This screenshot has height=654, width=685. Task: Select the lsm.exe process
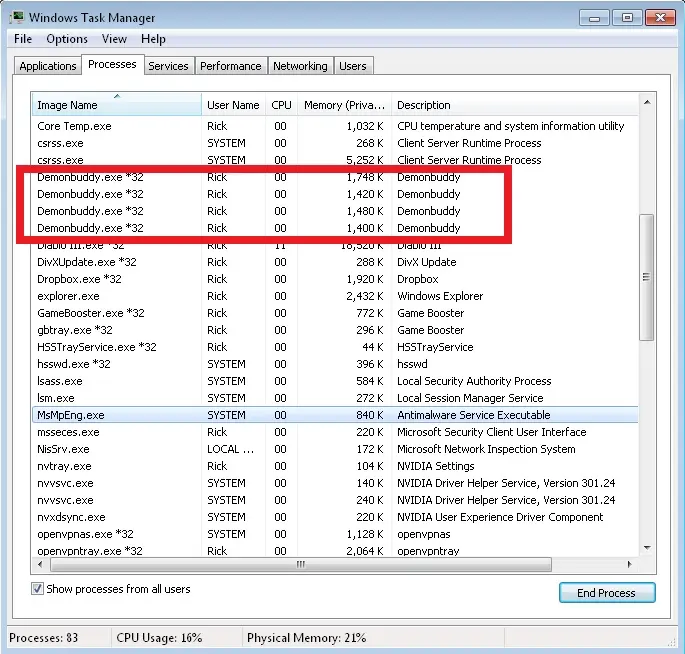click(335, 398)
